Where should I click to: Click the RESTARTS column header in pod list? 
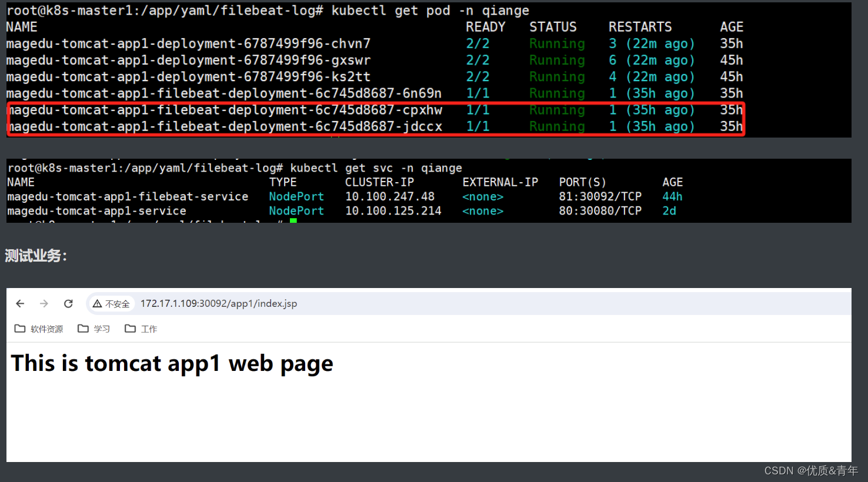tap(640, 27)
